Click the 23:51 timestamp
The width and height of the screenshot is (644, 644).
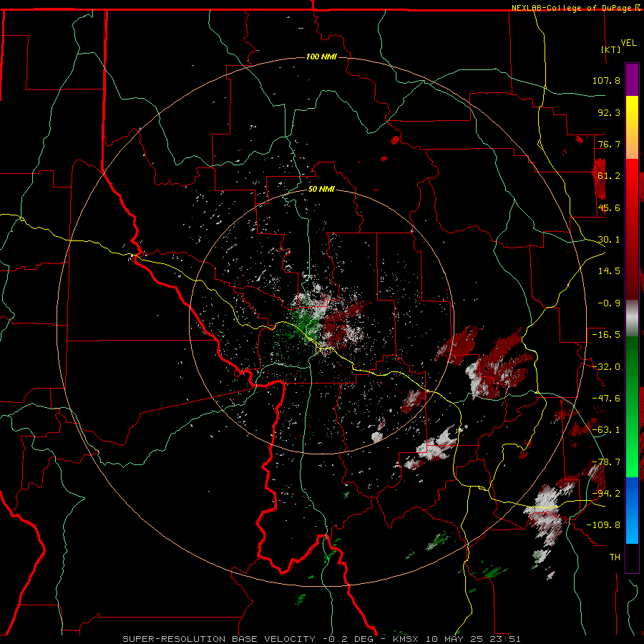point(504,639)
